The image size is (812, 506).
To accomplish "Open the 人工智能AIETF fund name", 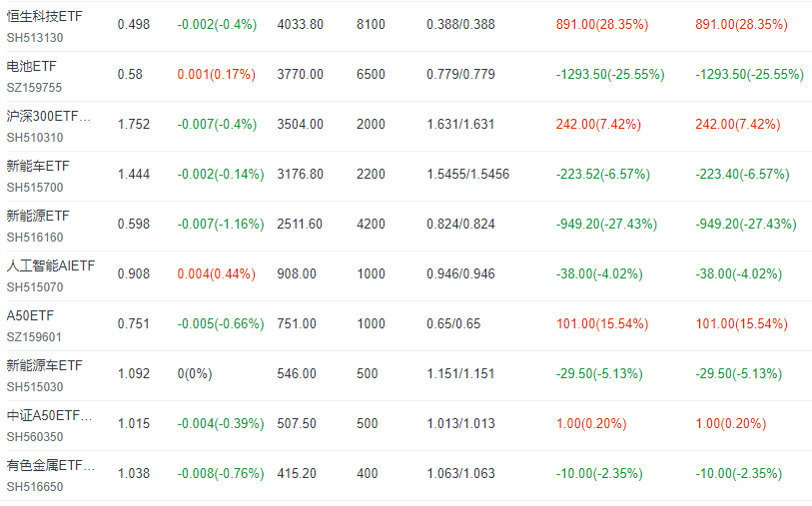I will click(51, 265).
